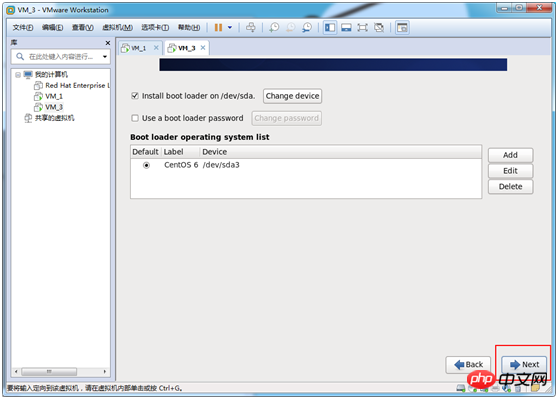The width and height of the screenshot is (558, 399).
Task: Pause the running virtual machine
Action: [x=218, y=27]
